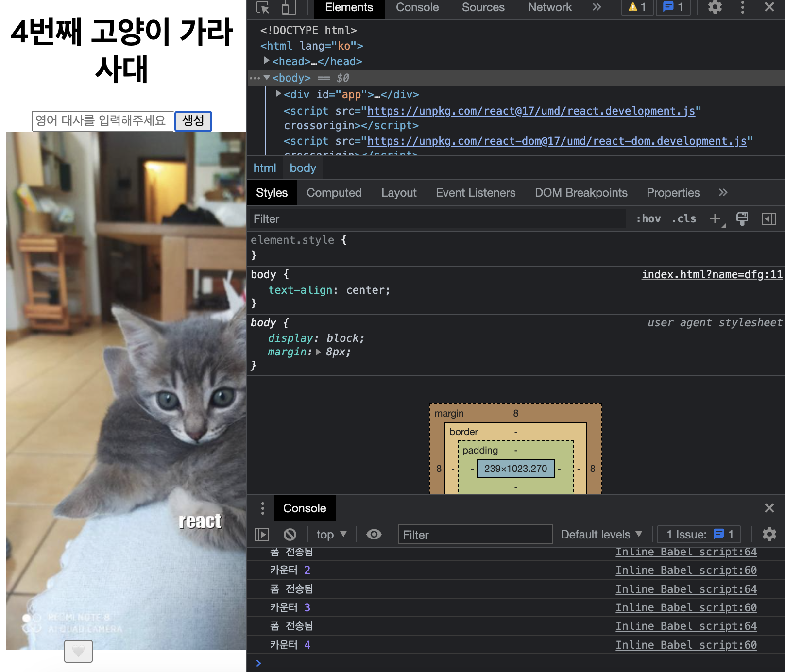Add a new style rule plus icon
785x672 pixels.
click(715, 219)
